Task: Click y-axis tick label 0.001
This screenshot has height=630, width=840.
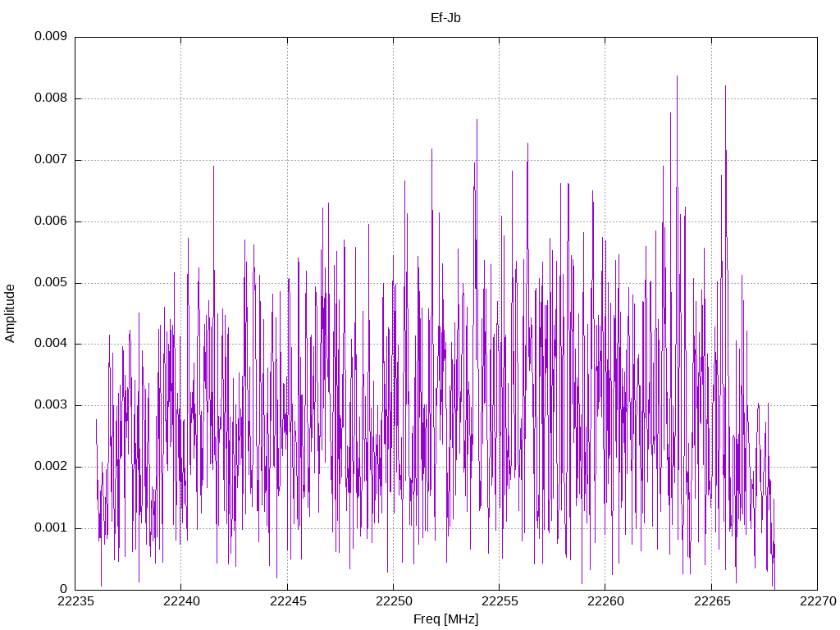Action: click(51, 527)
